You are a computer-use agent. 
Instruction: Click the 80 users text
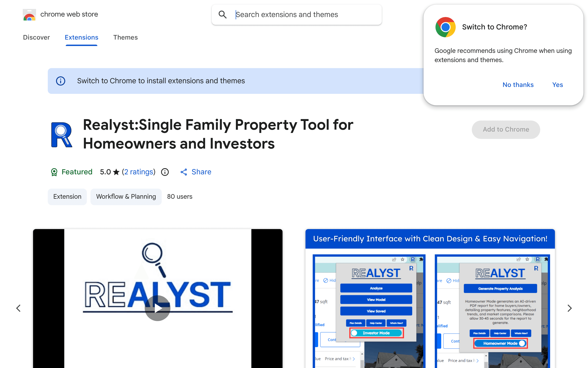(x=180, y=197)
